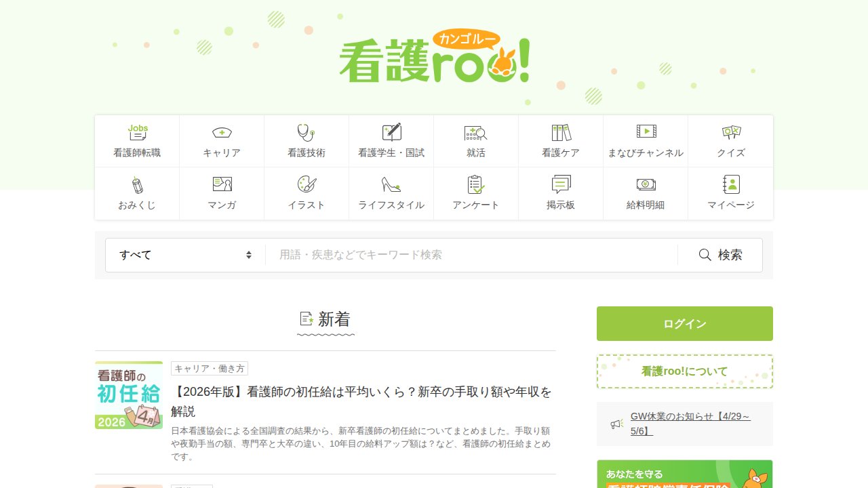Click the 看護学生・国試 notepad icon

391,140
